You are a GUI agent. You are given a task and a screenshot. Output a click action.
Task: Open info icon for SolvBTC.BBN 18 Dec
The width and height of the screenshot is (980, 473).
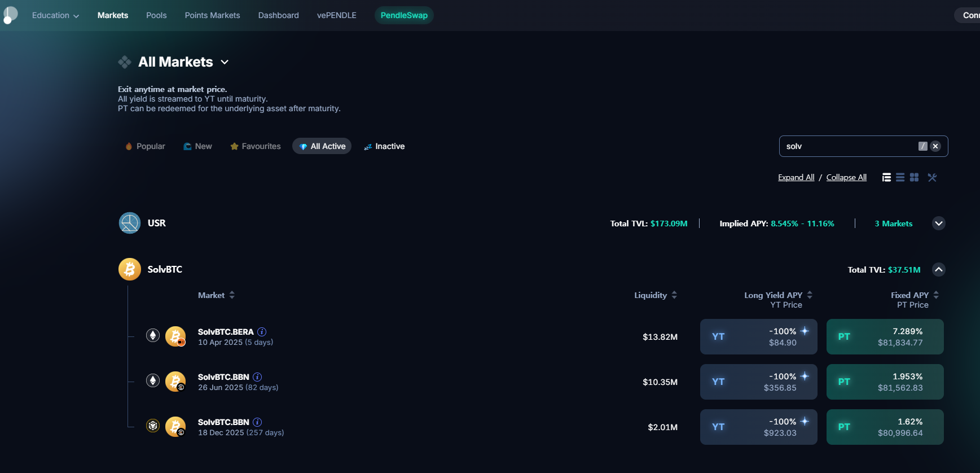(257, 422)
